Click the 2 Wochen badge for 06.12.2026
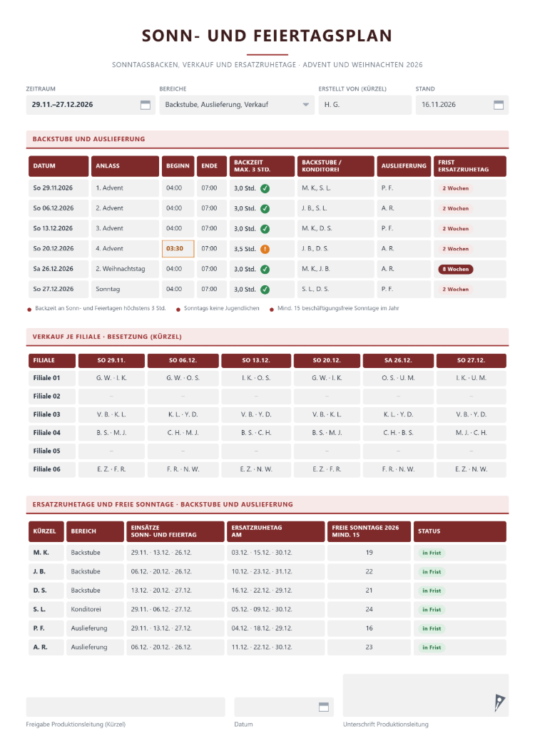535x756 pixels. [x=455, y=208]
